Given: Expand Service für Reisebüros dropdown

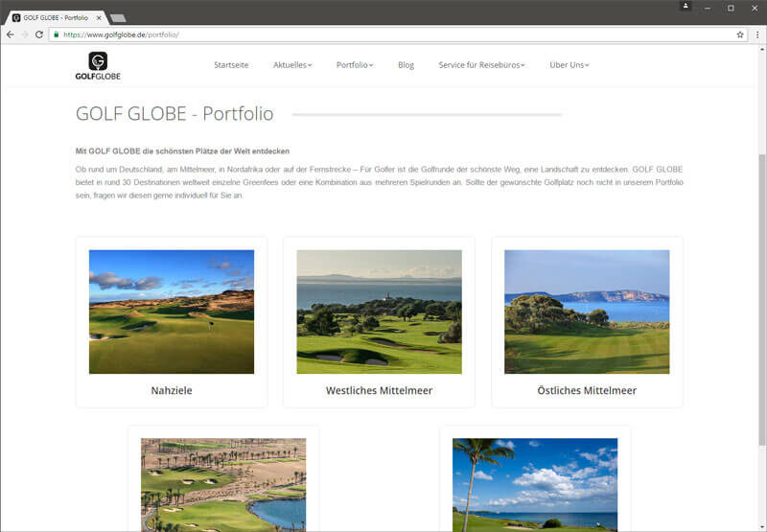Looking at the screenshot, I should pyautogui.click(x=481, y=65).
